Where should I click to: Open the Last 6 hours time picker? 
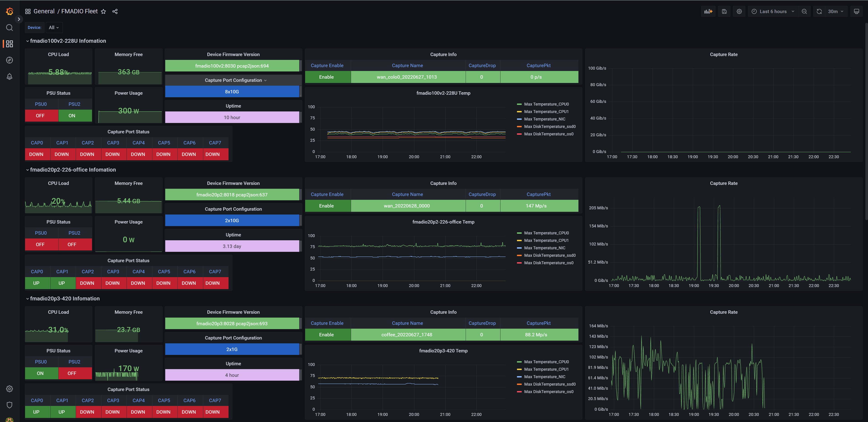click(x=773, y=12)
